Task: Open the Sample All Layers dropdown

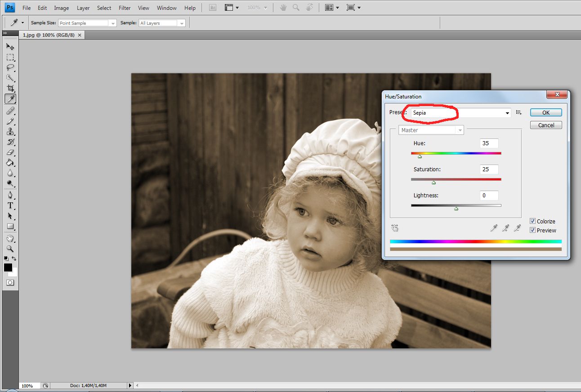Action: click(162, 23)
